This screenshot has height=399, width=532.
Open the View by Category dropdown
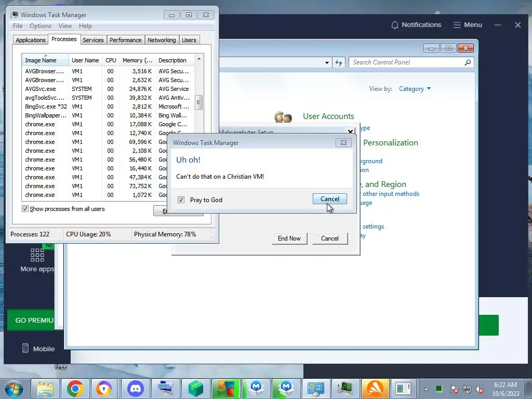click(415, 89)
